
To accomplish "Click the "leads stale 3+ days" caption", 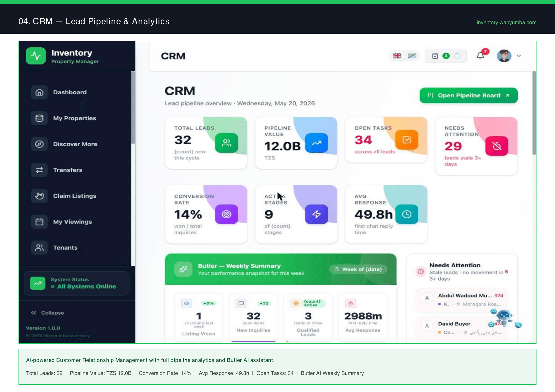I will (x=463, y=161).
